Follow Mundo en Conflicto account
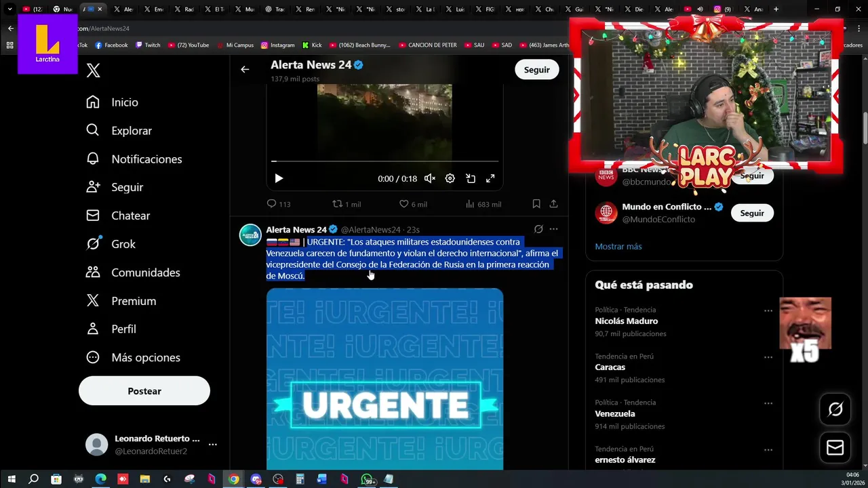The image size is (868, 488). pos(751,213)
